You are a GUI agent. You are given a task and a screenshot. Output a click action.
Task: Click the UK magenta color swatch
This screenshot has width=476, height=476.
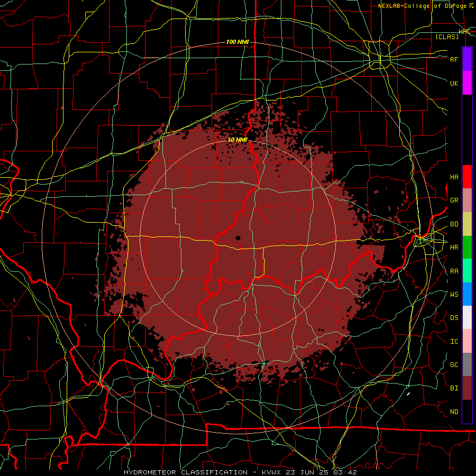click(467, 83)
